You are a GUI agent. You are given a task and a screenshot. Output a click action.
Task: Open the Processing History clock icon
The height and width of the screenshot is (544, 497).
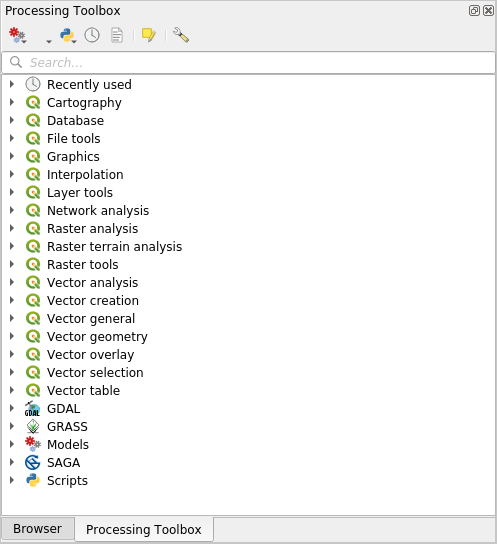pos(92,35)
